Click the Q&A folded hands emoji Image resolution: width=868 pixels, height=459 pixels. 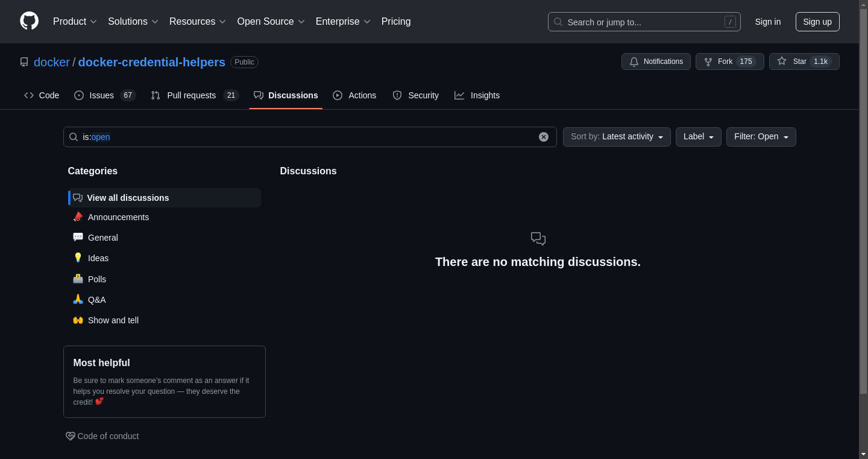(78, 299)
